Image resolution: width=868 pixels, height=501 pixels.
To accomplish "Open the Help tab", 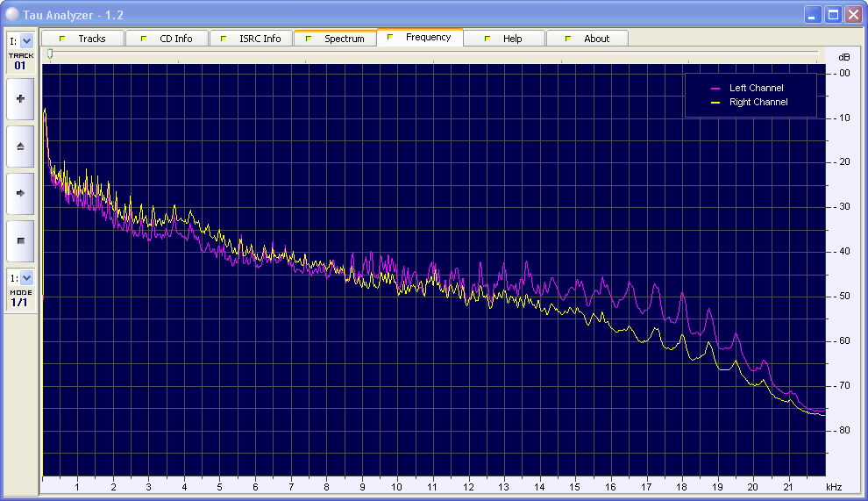I will click(x=503, y=39).
